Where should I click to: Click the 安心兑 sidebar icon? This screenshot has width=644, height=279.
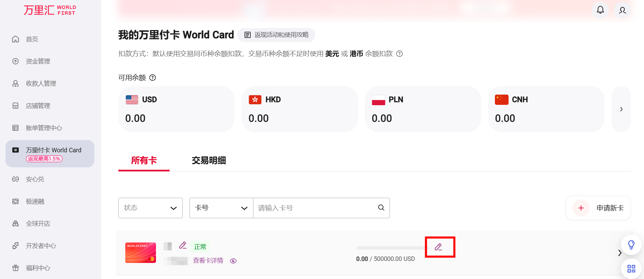[15, 179]
